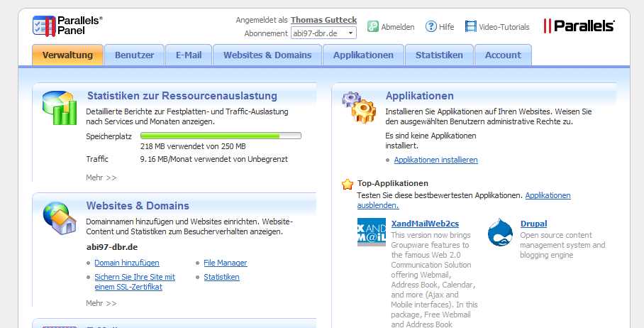644x328 pixels.
Task: Open the Account tab
Action: 503,55
